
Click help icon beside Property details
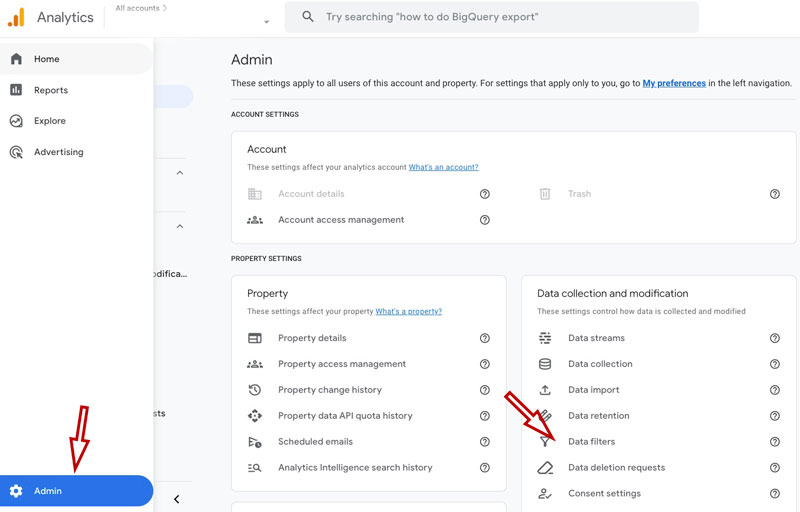(485, 338)
